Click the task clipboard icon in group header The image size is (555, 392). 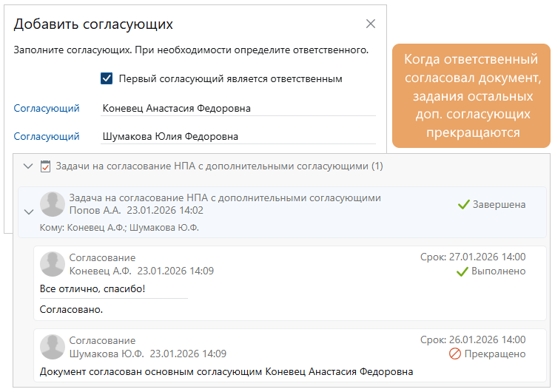(x=45, y=166)
